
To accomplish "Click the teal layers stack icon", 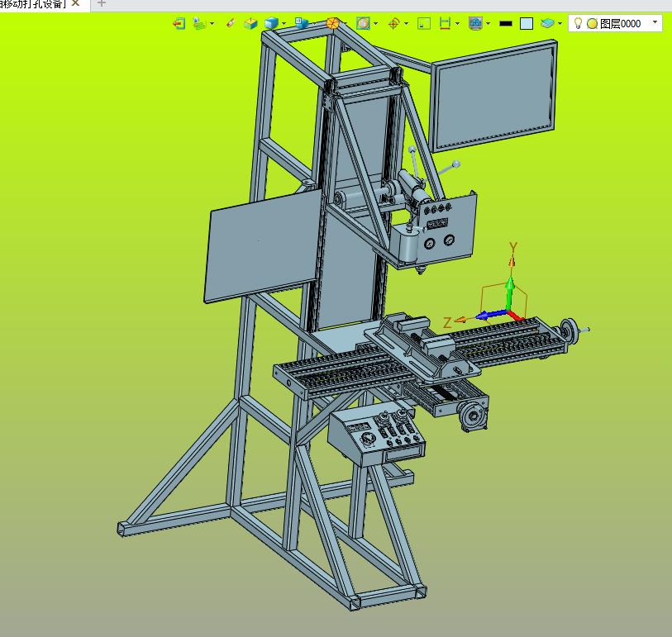I will (x=547, y=23).
